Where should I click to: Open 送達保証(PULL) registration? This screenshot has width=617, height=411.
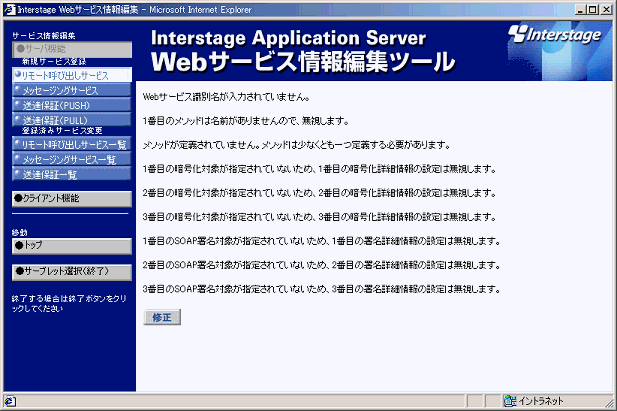pyautogui.click(x=72, y=120)
